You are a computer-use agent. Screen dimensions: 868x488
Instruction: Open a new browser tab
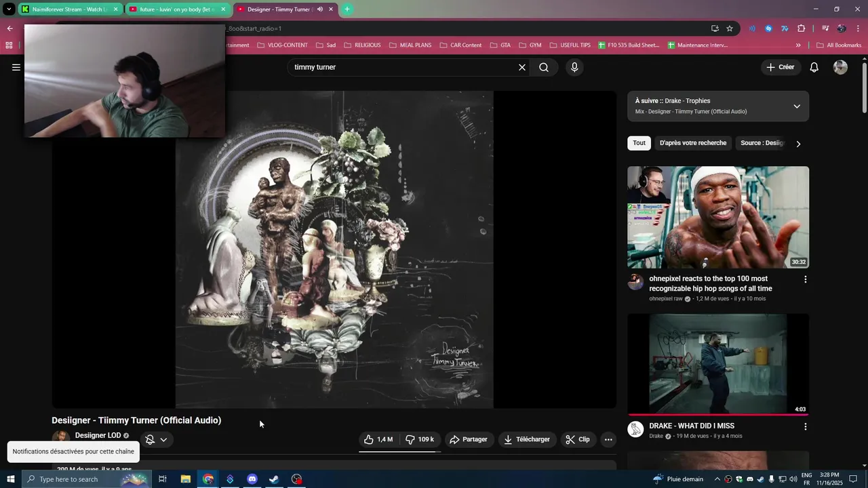(x=347, y=9)
